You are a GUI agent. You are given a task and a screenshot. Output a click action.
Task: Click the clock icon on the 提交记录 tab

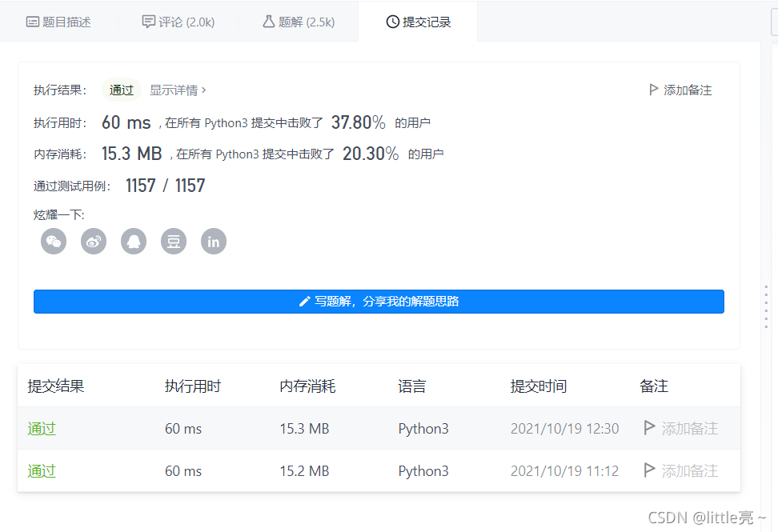pyautogui.click(x=391, y=22)
